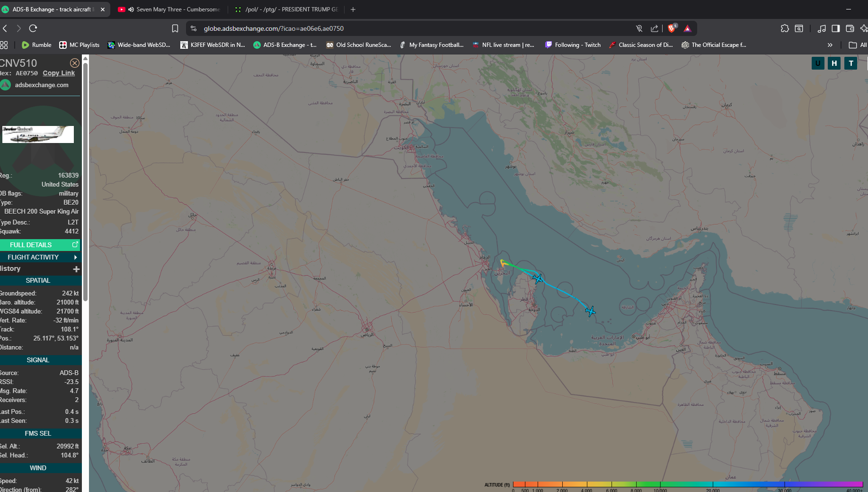Open the Wide-band WebSDR bookmark
This screenshot has height=492, width=868.
(139, 45)
